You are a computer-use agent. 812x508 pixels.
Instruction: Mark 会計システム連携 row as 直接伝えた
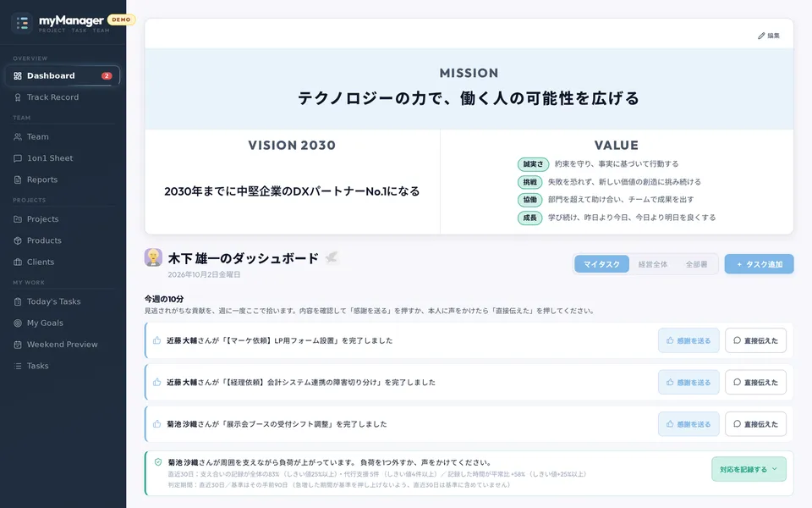click(x=755, y=382)
